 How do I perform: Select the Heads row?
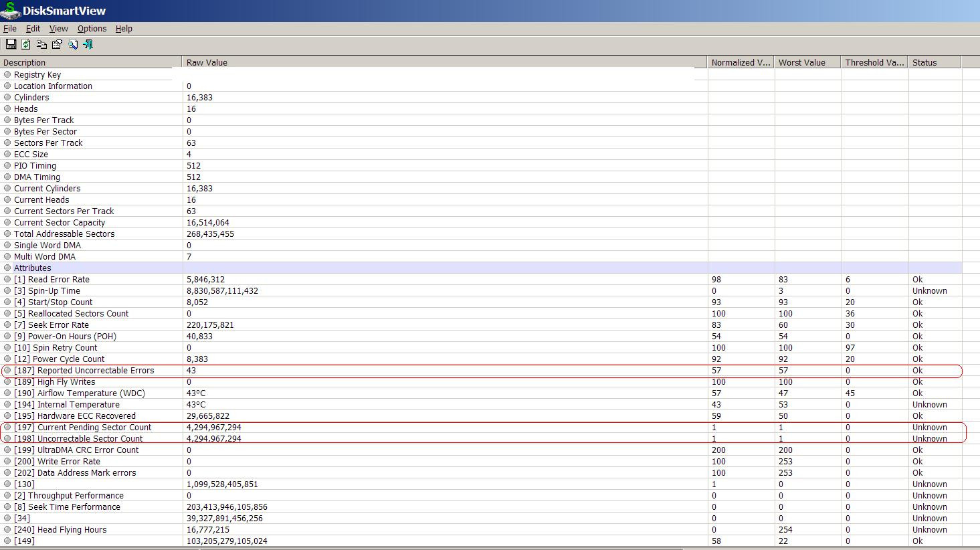[481, 108]
